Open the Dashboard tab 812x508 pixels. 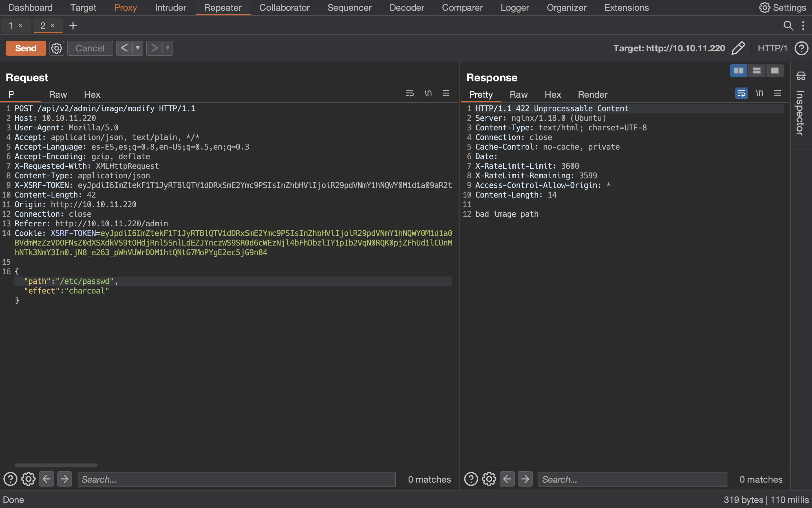[x=30, y=7]
